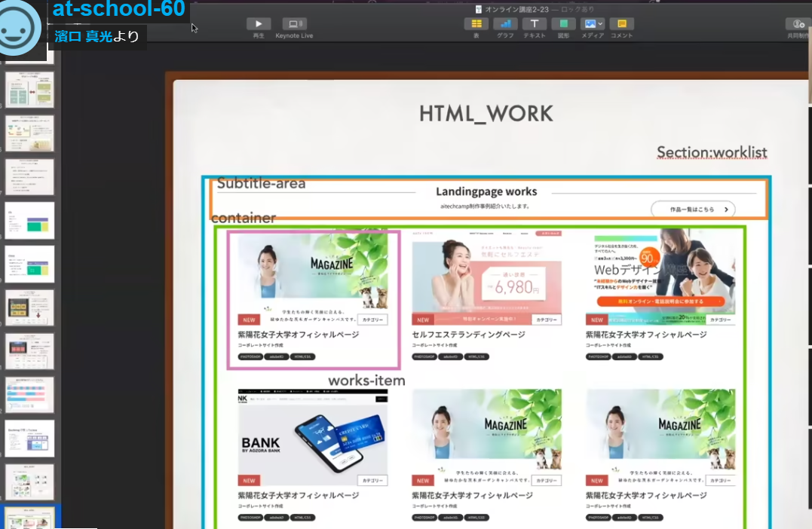Select the HTML_WORK slide title
Image resolution: width=812 pixels, height=529 pixels.
[x=486, y=113]
